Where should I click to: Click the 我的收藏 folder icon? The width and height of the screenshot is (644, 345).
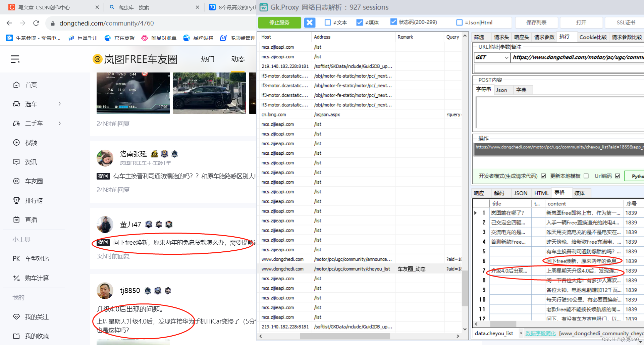click(16, 336)
